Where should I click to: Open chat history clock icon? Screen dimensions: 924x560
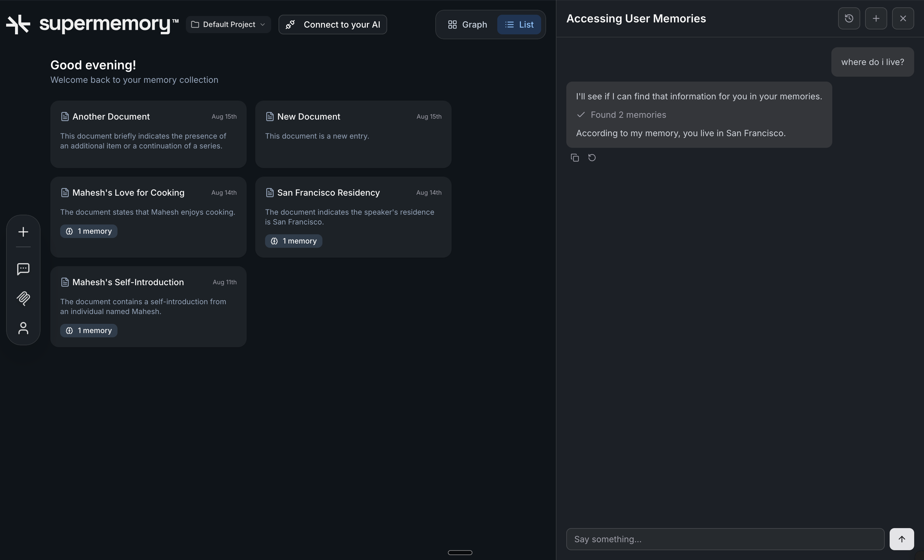click(849, 18)
